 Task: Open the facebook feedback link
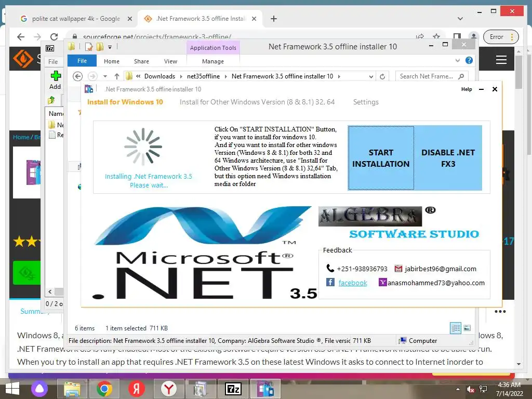353,283
